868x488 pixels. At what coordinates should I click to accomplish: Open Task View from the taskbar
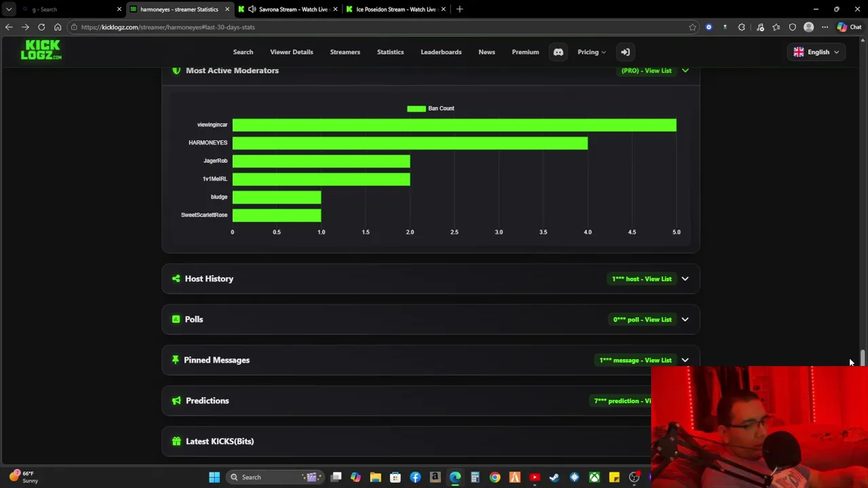(x=336, y=477)
